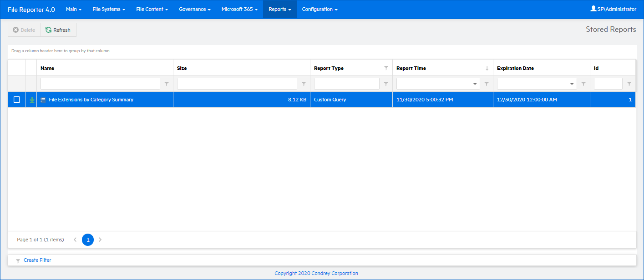Open Expiration Date filter date dropdown

572,84
